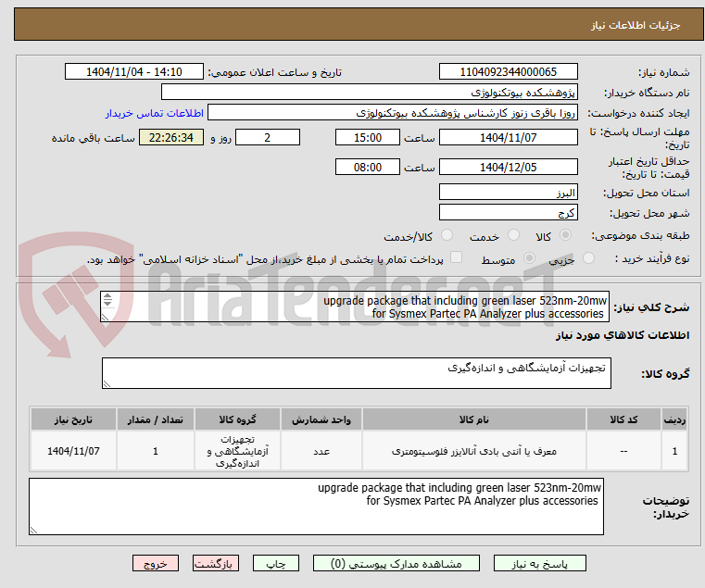Click the item name cell معرف یا آنتی بادی
The height and width of the screenshot is (588, 705).
(x=474, y=451)
